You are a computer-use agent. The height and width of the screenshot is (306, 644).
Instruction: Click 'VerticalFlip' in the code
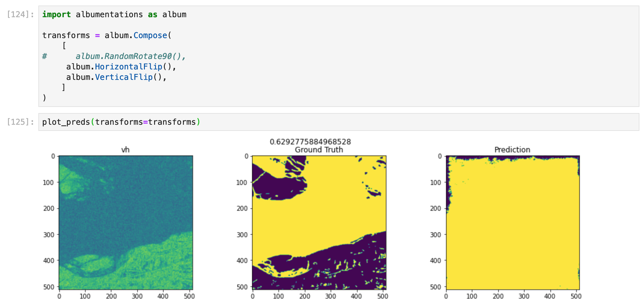[124, 77]
